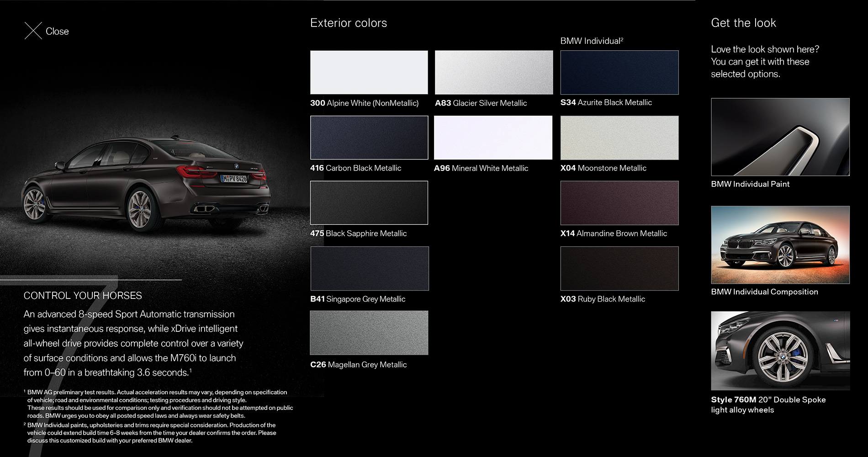This screenshot has width=868, height=457.
Task: Click the rear view M760i car image
Action: pos(146,183)
